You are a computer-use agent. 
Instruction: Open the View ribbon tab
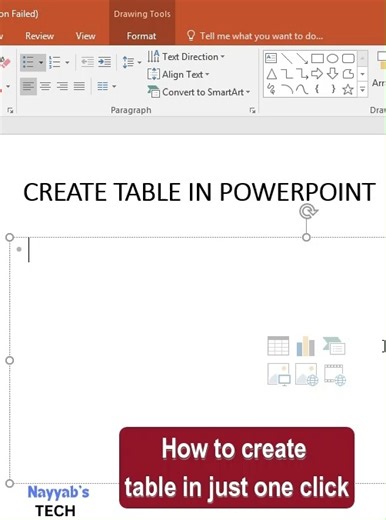[85, 36]
